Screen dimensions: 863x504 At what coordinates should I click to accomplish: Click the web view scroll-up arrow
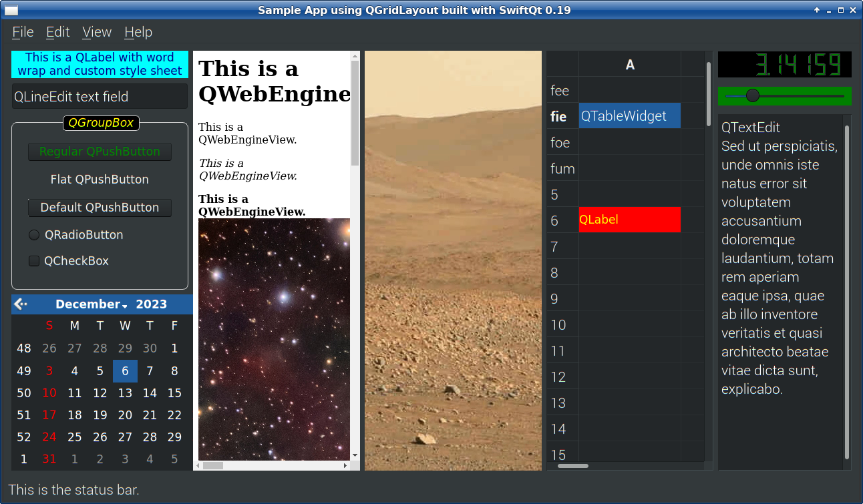click(x=355, y=57)
